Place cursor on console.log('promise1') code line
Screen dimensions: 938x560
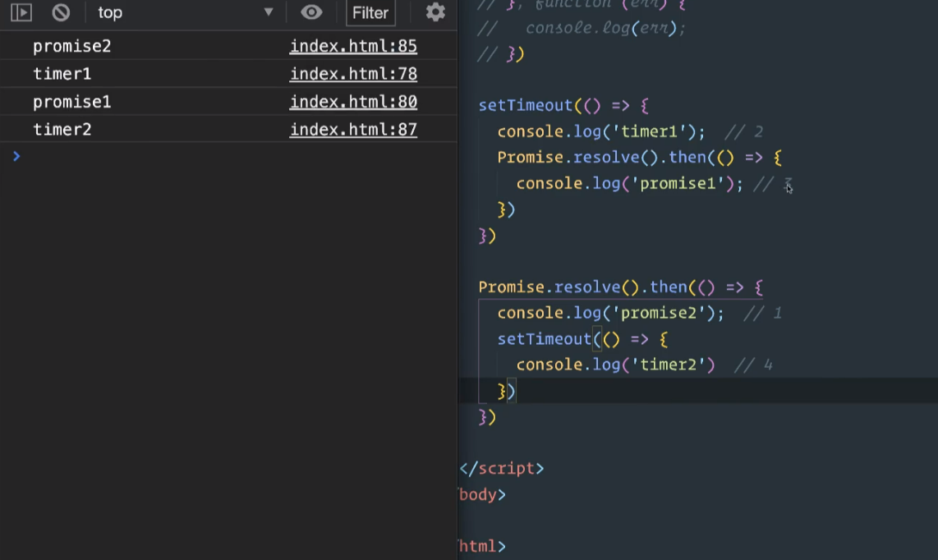click(x=630, y=184)
